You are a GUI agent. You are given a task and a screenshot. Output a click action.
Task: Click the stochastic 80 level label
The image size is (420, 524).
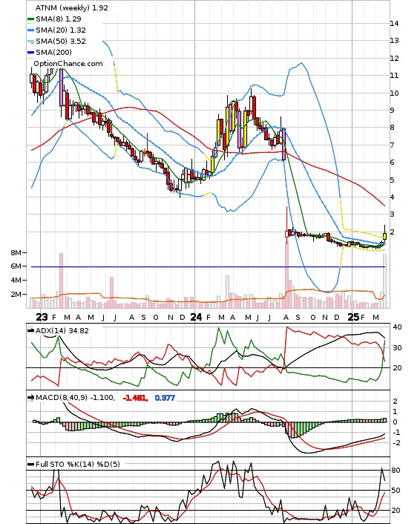(396, 471)
